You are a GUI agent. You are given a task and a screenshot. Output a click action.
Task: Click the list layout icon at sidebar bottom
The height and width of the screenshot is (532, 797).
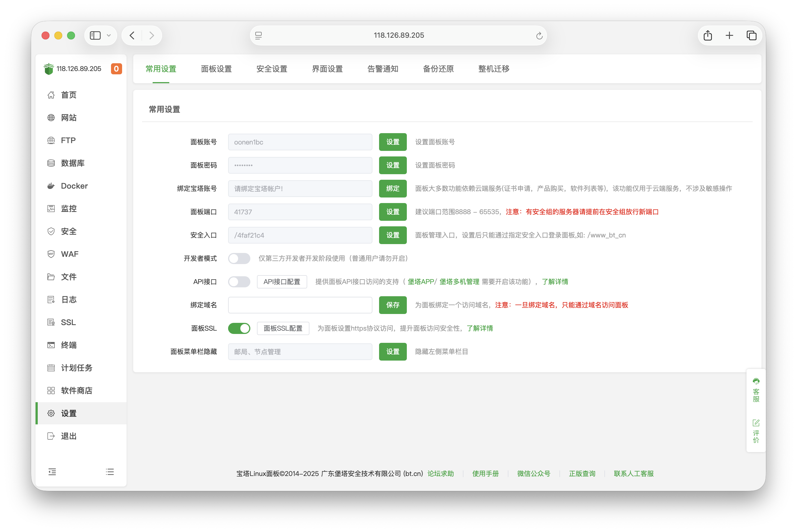(110, 472)
